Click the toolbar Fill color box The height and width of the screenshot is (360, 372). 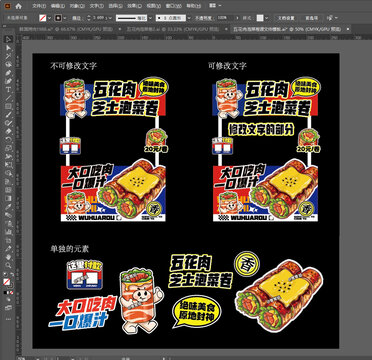(6, 282)
